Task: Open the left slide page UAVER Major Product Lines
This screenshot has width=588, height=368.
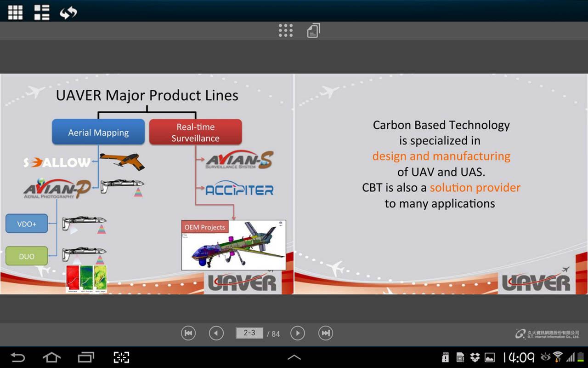Action: [x=147, y=184]
